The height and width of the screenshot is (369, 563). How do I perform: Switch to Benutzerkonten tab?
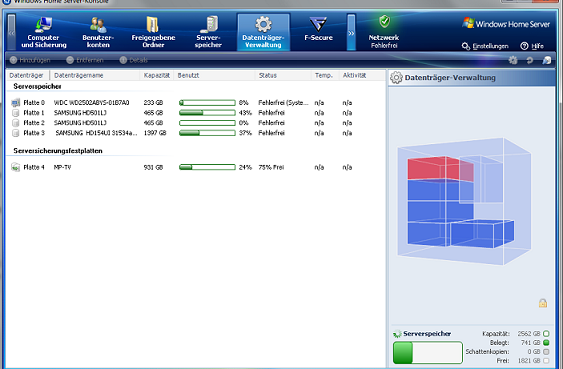(98, 32)
